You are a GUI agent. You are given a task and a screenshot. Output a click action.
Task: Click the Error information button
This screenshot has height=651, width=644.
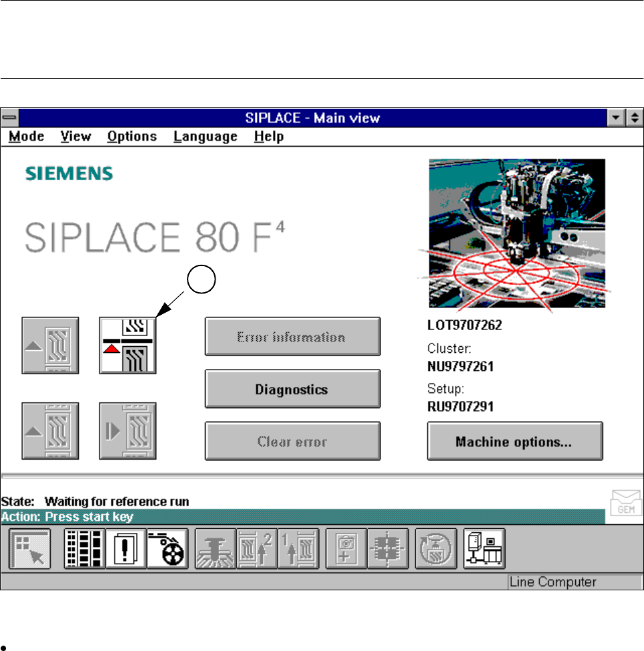click(292, 337)
